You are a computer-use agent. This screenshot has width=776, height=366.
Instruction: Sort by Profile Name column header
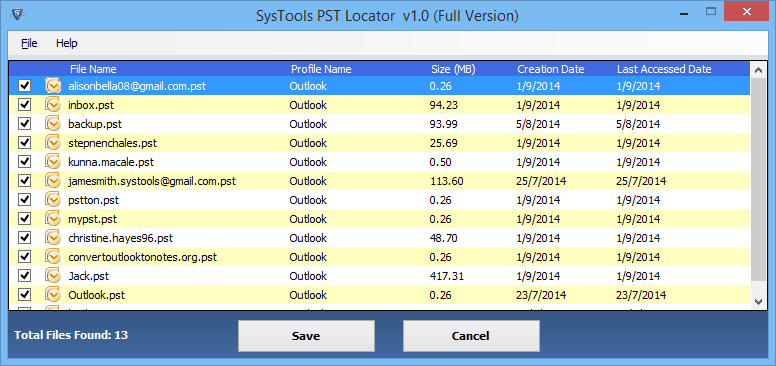(x=321, y=69)
